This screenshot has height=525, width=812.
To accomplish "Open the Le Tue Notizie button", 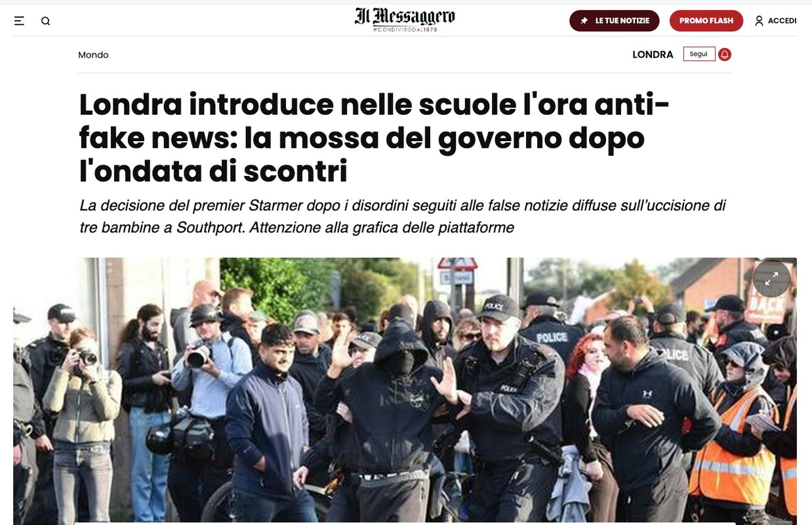I will (x=614, y=21).
